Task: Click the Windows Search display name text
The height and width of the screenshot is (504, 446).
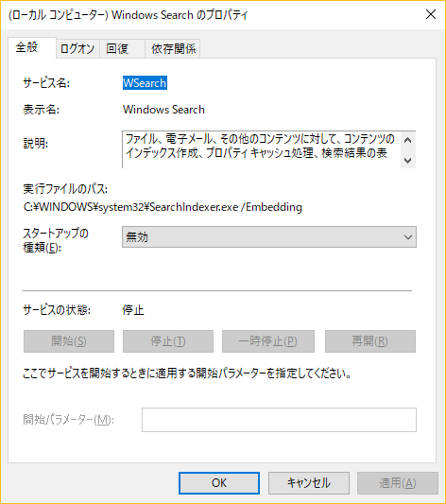Action: [x=163, y=110]
